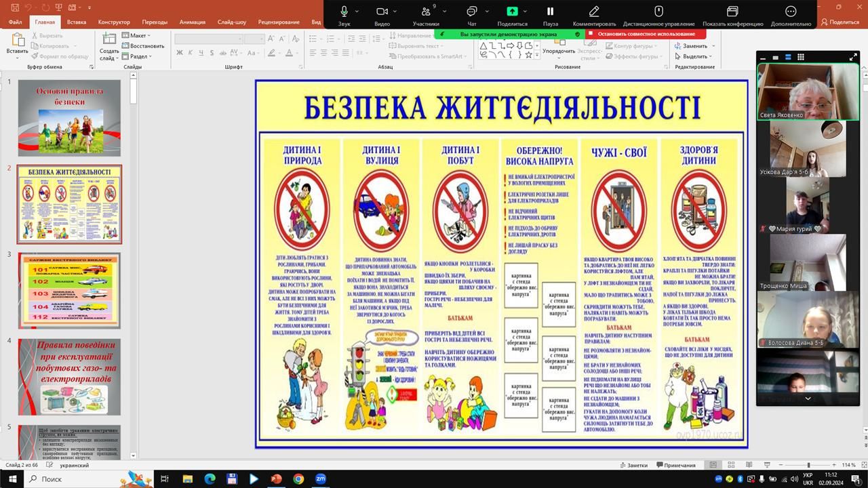Switch to the Вставка ribbon tab
The height and width of the screenshot is (488, 868).
(x=77, y=22)
